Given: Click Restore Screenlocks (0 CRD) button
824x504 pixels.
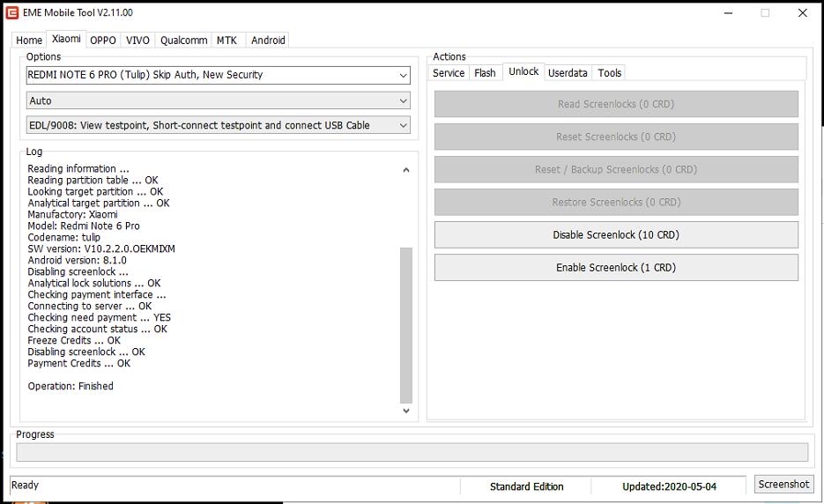Looking at the screenshot, I should [x=616, y=202].
